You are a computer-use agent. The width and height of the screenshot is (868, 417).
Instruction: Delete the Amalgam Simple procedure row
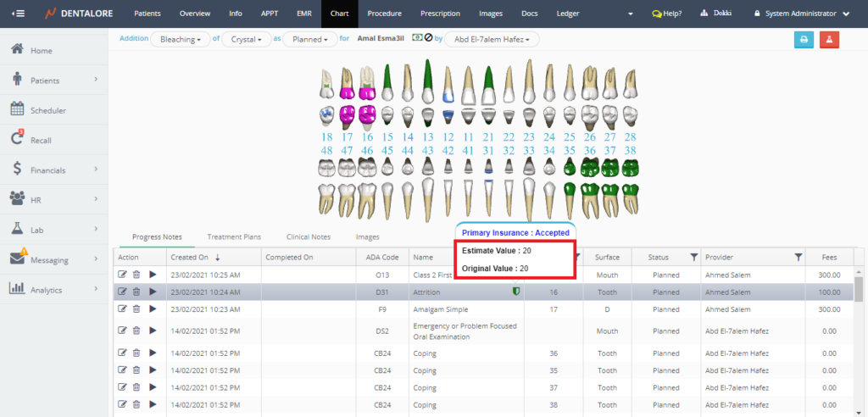point(136,309)
